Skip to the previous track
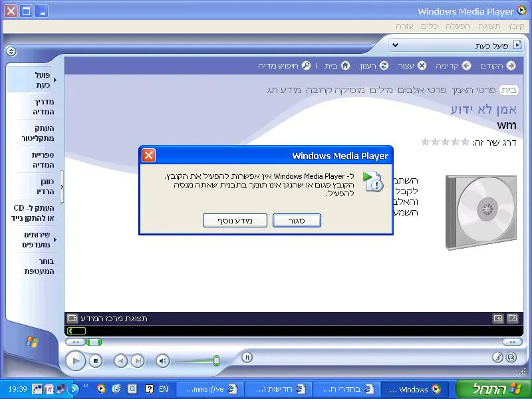The image size is (532, 399). [120, 361]
